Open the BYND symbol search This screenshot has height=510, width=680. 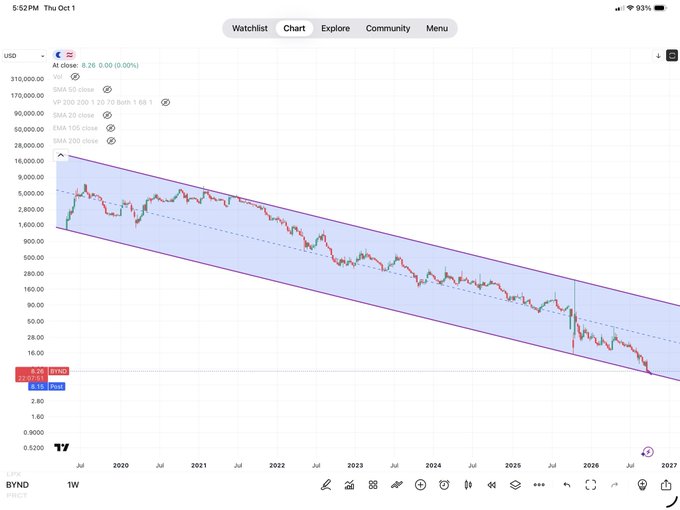point(17,485)
